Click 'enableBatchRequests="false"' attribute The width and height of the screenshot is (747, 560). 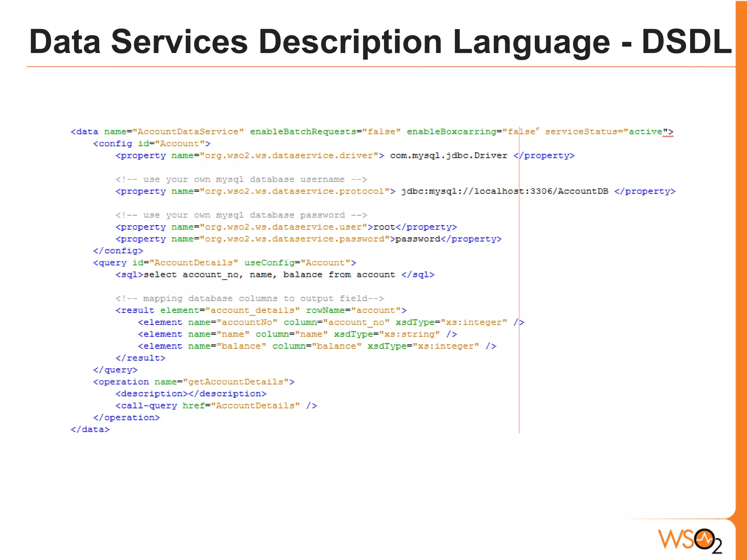pos(325,132)
